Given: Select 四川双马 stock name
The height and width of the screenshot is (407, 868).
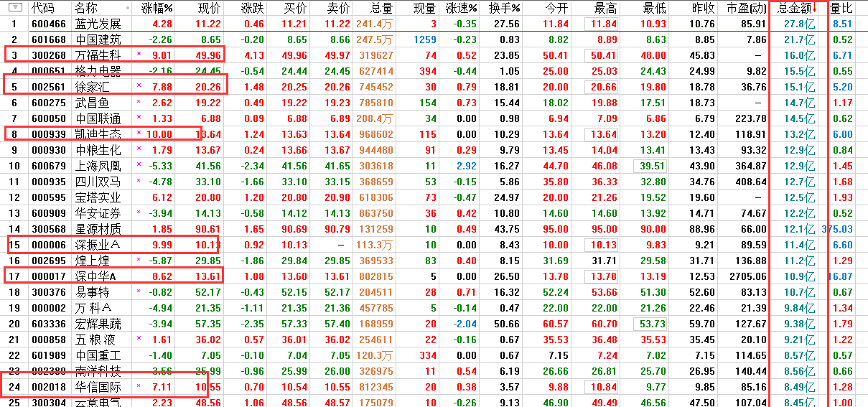Looking at the screenshot, I should 98,182.
